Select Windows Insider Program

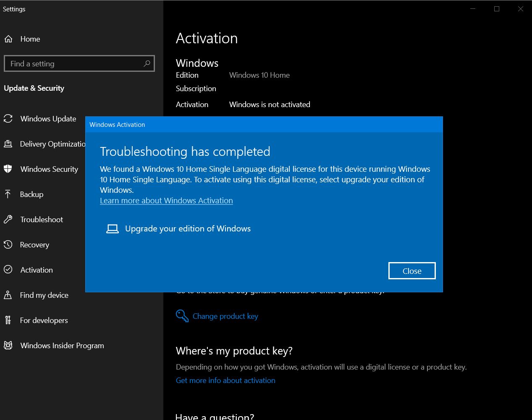[62, 346]
